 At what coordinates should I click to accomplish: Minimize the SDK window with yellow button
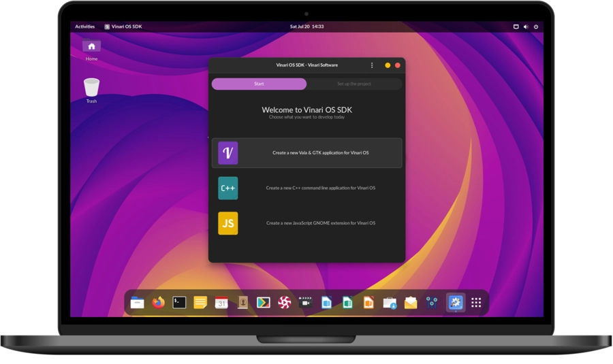(x=388, y=65)
